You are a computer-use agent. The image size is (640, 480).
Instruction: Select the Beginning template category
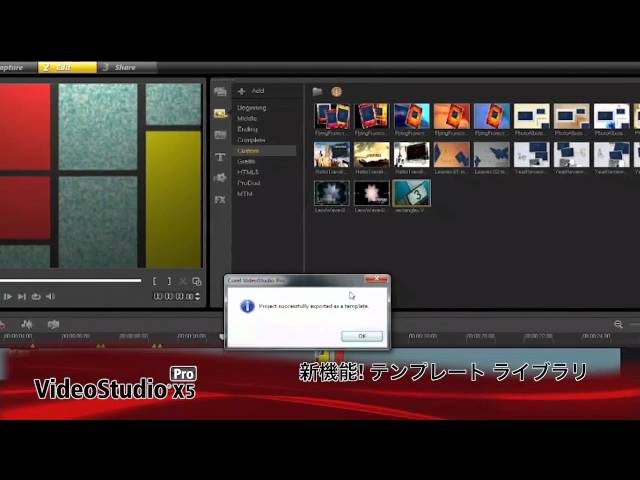pyautogui.click(x=251, y=108)
